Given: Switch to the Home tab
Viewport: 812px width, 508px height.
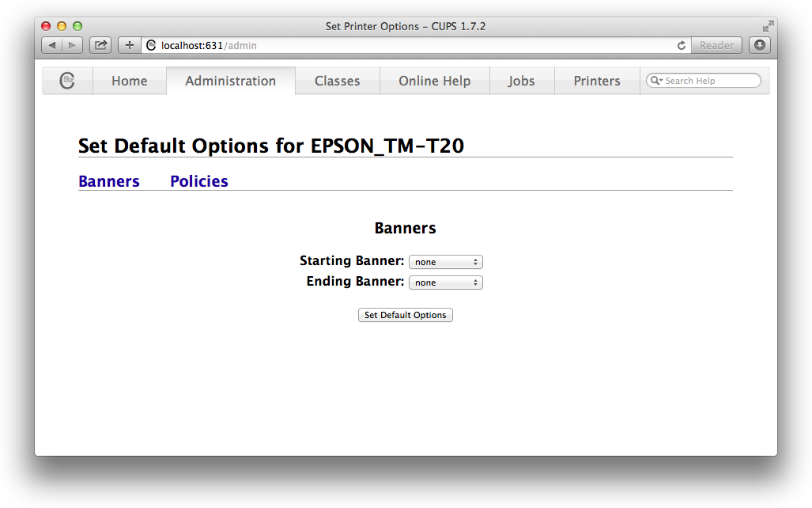Looking at the screenshot, I should (x=129, y=81).
